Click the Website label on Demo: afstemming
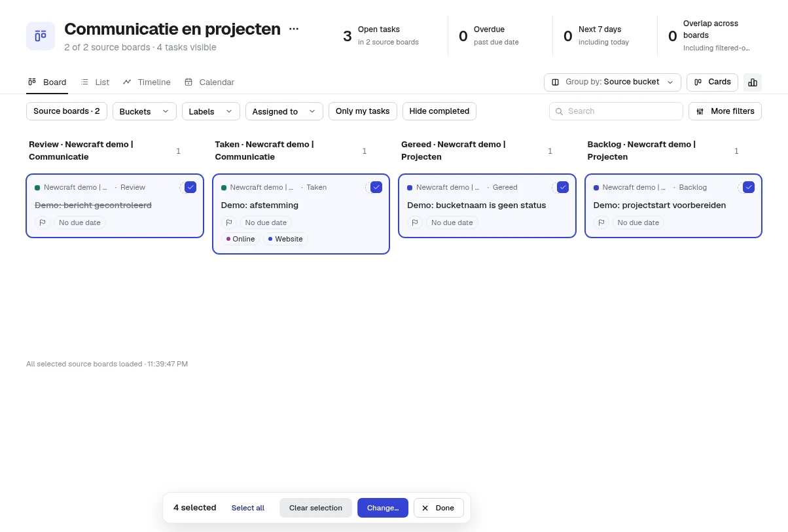 pos(285,239)
